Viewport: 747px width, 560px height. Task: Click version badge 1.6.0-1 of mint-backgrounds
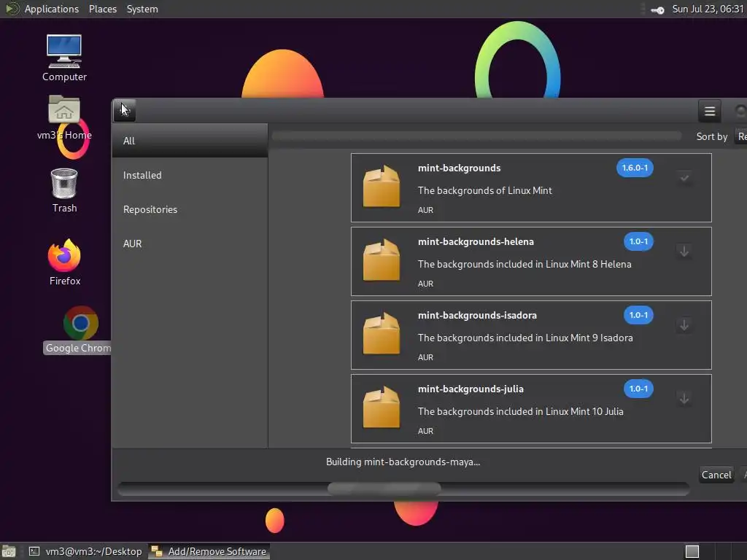pyautogui.click(x=635, y=168)
